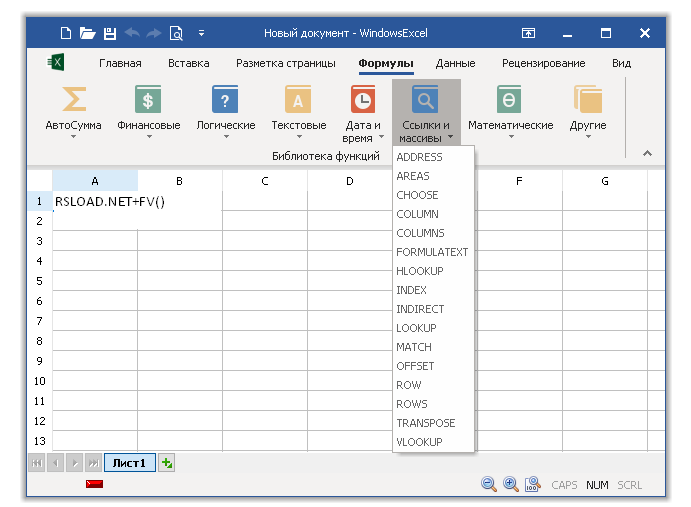Pick INDIRECT from the dropdown list

click(433, 309)
